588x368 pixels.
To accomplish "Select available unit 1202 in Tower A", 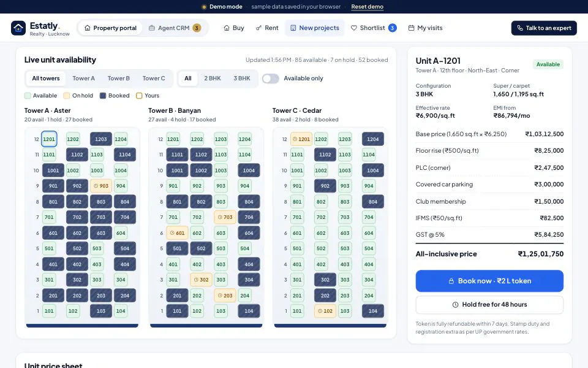I will coord(73,139).
